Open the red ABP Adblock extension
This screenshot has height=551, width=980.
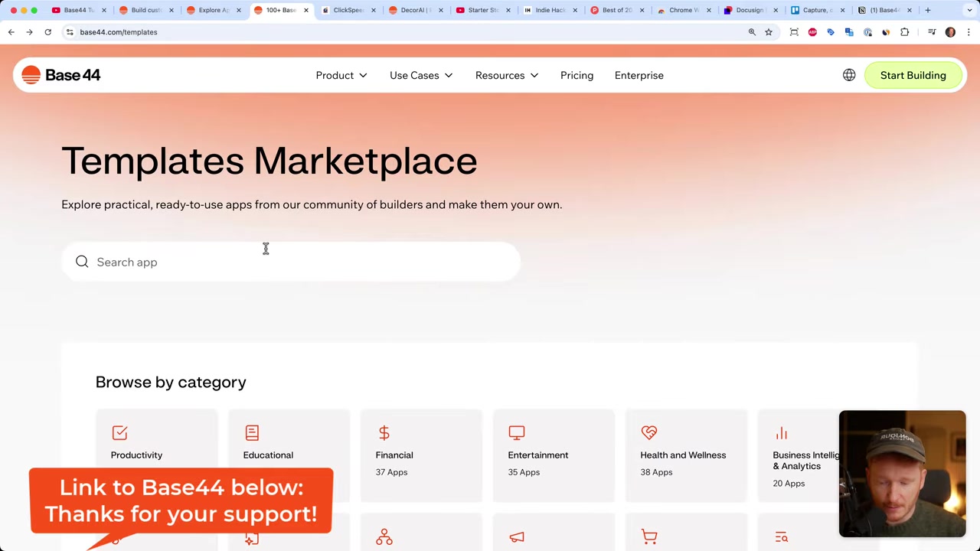point(812,32)
